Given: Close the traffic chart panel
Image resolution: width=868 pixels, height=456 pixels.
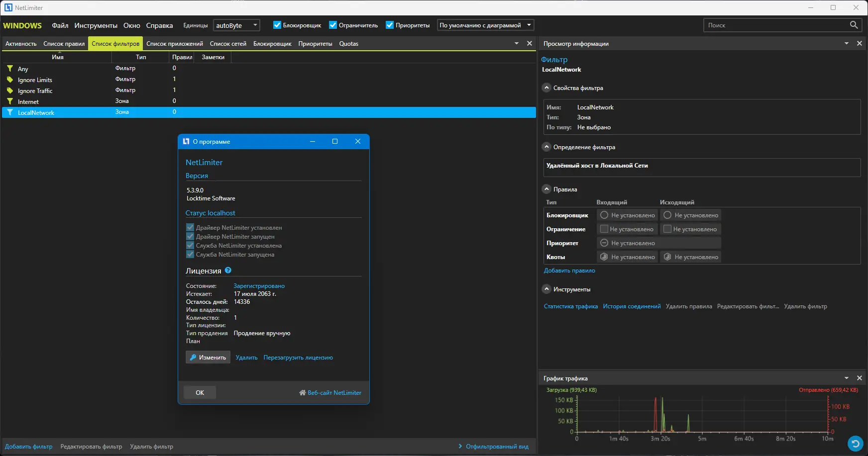Looking at the screenshot, I should pyautogui.click(x=859, y=378).
